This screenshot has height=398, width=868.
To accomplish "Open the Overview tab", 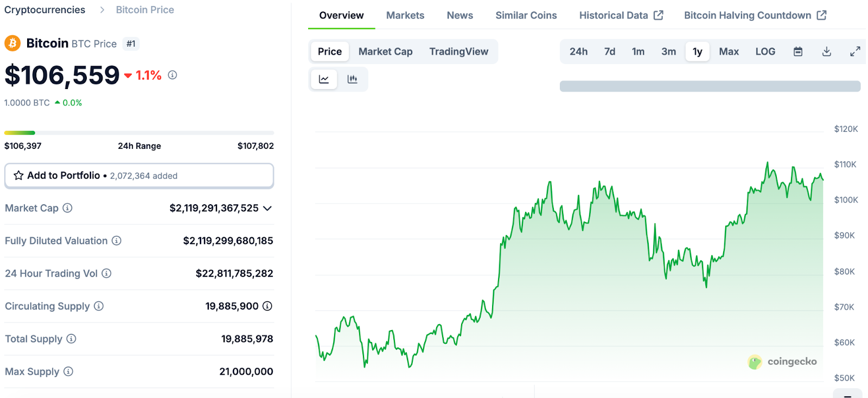I will tap(342, 15).
